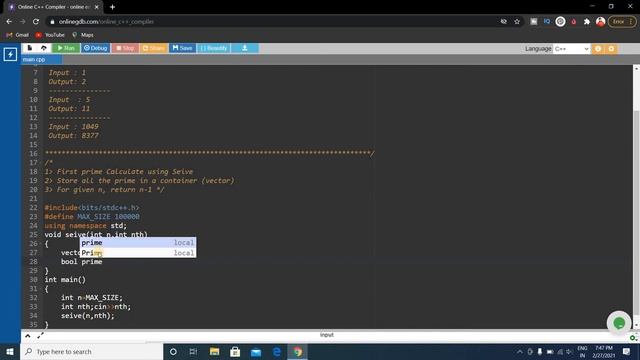Open the YouTube bookmark
This screenshot has width=640, height=360.
[50, 35]
